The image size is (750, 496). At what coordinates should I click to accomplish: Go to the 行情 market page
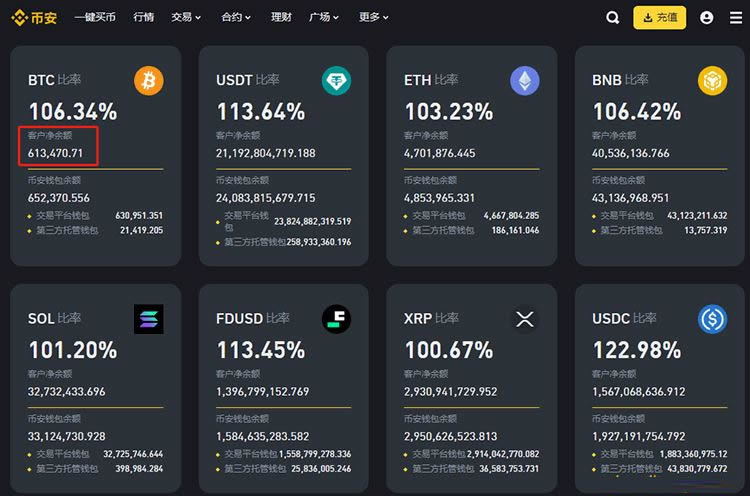click(144, 17)
